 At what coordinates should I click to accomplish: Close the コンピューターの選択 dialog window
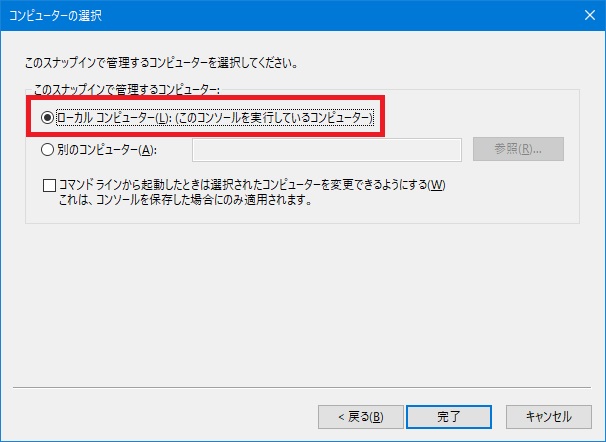(x=582, y=16)
